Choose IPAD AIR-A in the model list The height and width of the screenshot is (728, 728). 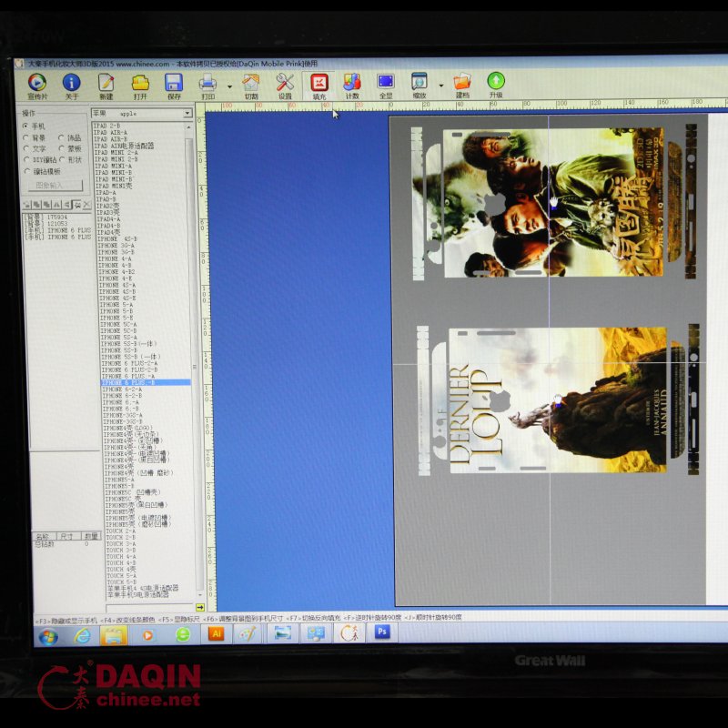tap(110, 132)
